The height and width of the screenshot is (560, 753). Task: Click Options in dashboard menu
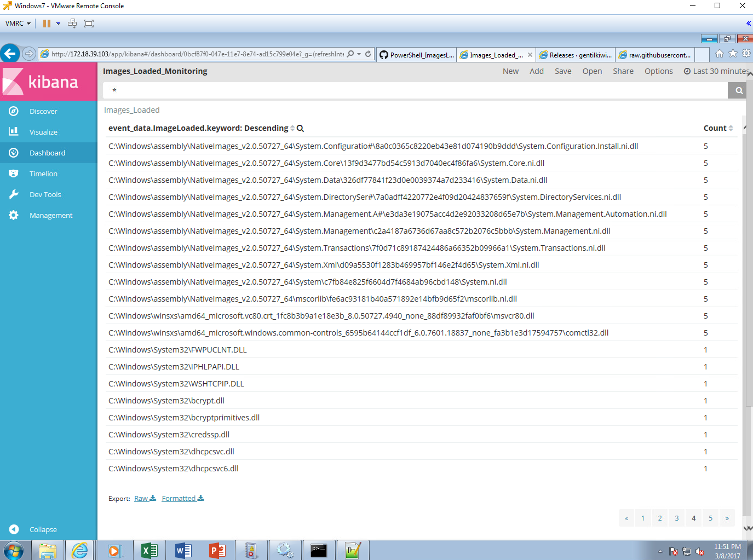point(659,71)
